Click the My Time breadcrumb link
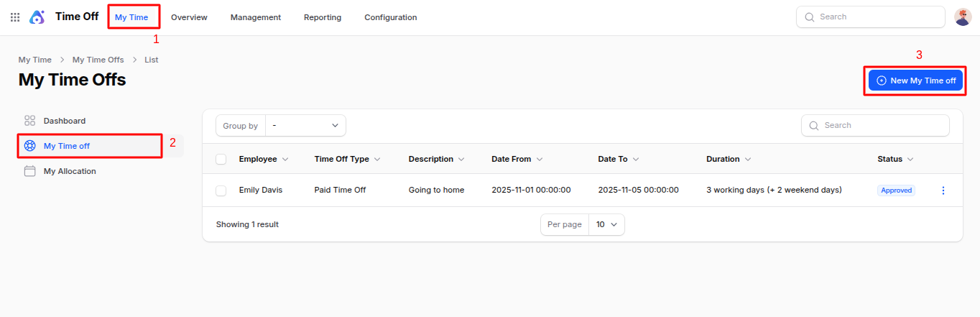The height and width of the screenshot is (317, 980). pos(34,60)
